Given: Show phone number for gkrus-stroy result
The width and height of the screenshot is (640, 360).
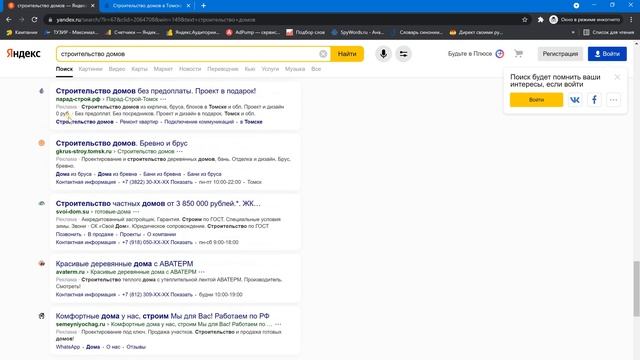Looking at the screenshot, I should coord(181,182).
